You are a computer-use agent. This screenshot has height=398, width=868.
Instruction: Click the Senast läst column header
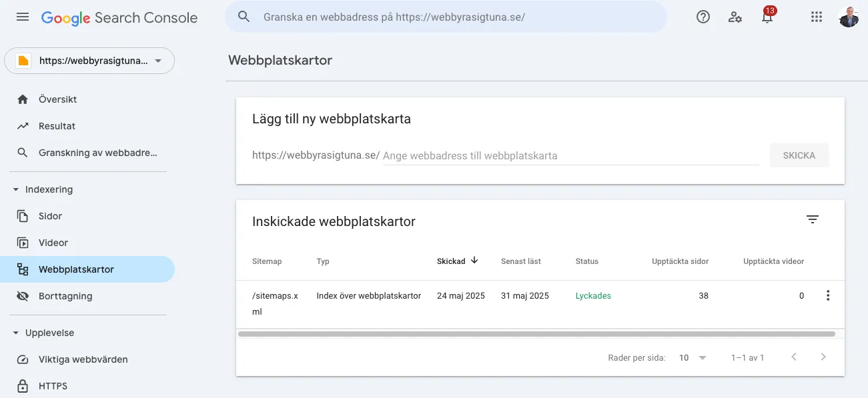521,261
